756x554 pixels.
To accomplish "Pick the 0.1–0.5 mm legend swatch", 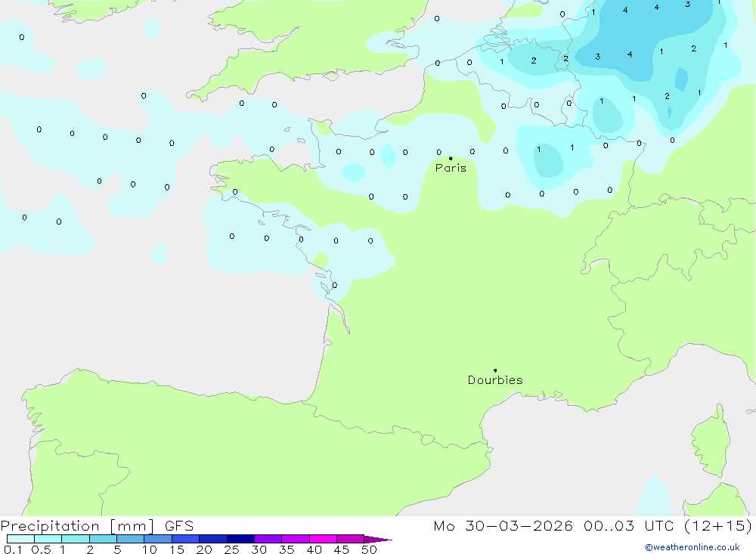I will tap(20, 539).
